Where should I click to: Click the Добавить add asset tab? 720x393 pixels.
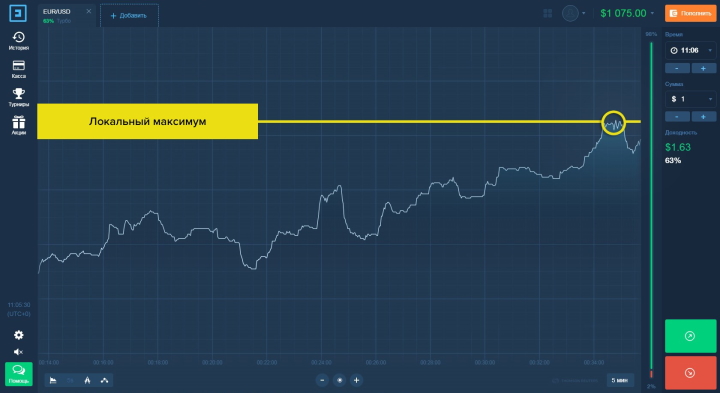coord(129,16)
